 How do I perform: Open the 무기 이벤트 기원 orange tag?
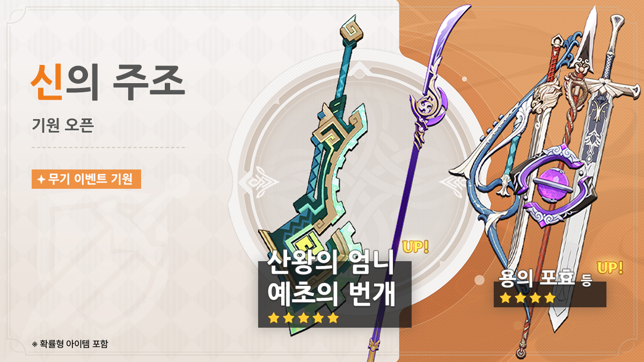pyautogui.click(x=86, y=180)
